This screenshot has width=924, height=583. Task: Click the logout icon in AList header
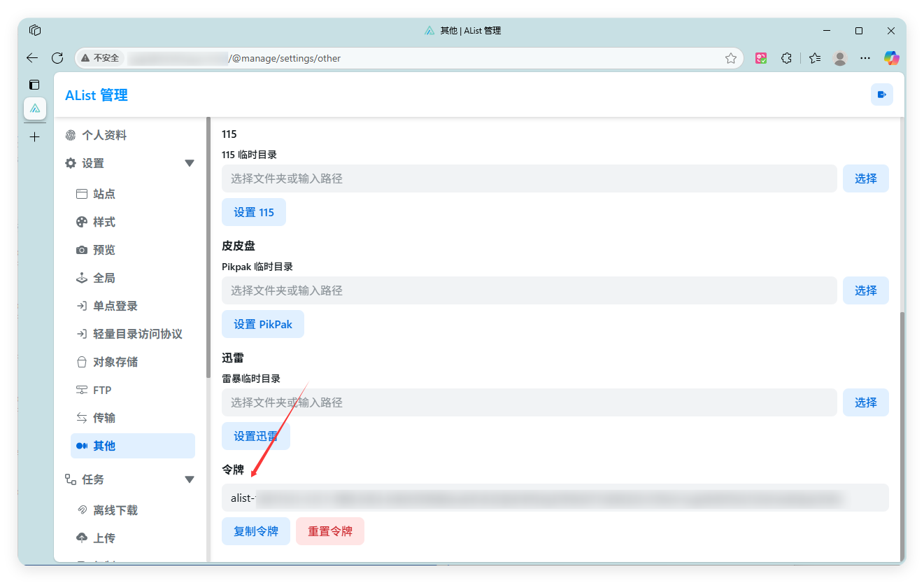pyautogui.click(x=881, y=94)
